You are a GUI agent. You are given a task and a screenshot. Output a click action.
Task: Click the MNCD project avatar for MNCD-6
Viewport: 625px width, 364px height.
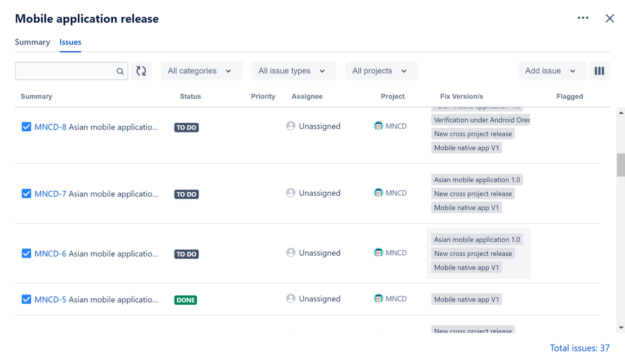[379, 253]
